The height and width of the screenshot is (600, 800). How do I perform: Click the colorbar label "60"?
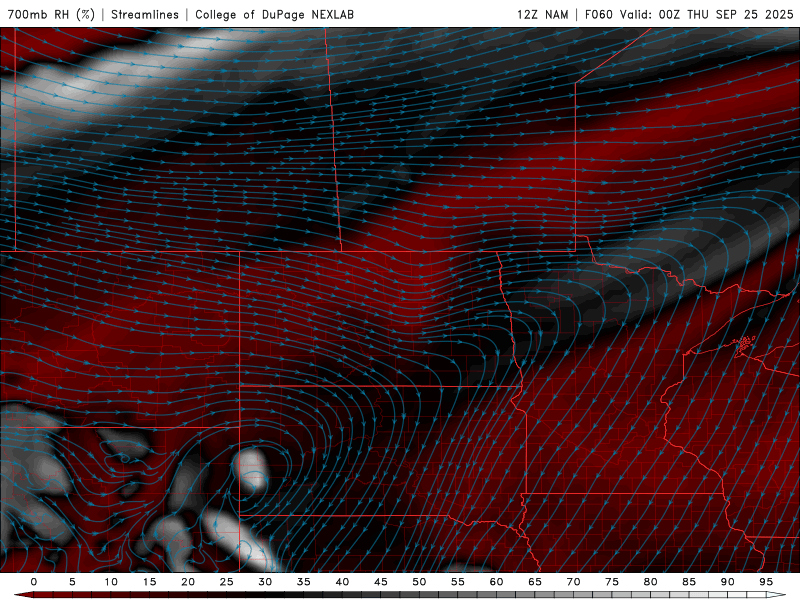[496, 582]
